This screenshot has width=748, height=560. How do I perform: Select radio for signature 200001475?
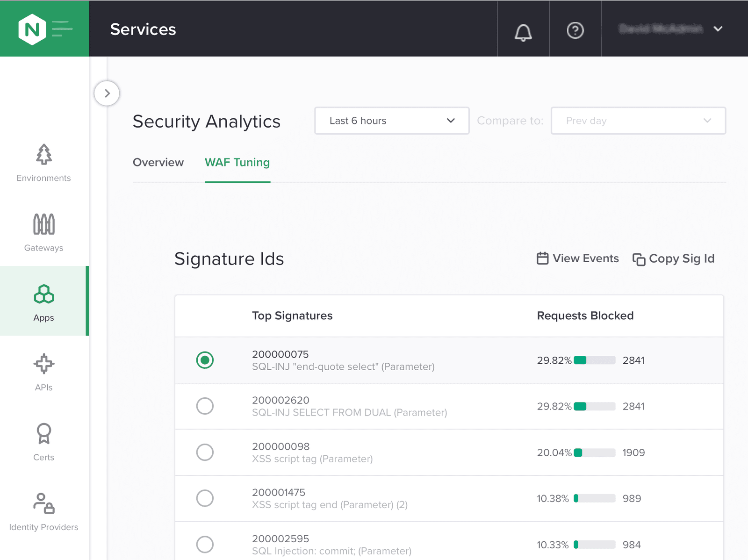[205, 498]
